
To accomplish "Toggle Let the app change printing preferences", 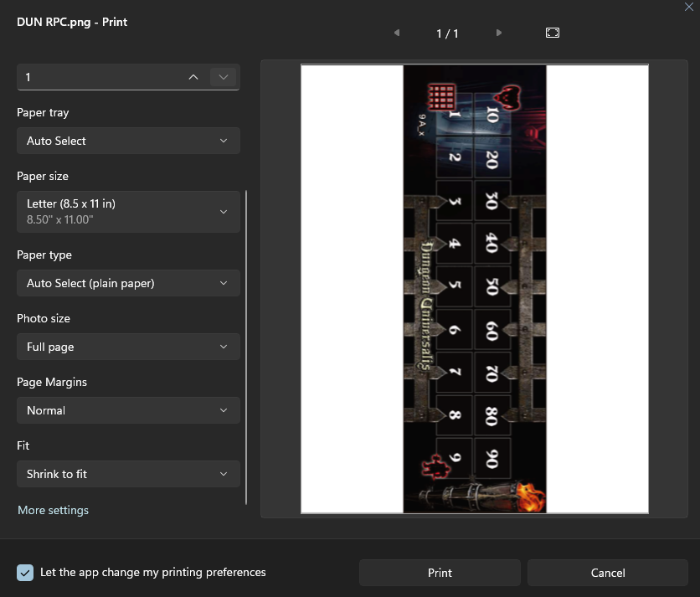I will click(x=25, y=573).
